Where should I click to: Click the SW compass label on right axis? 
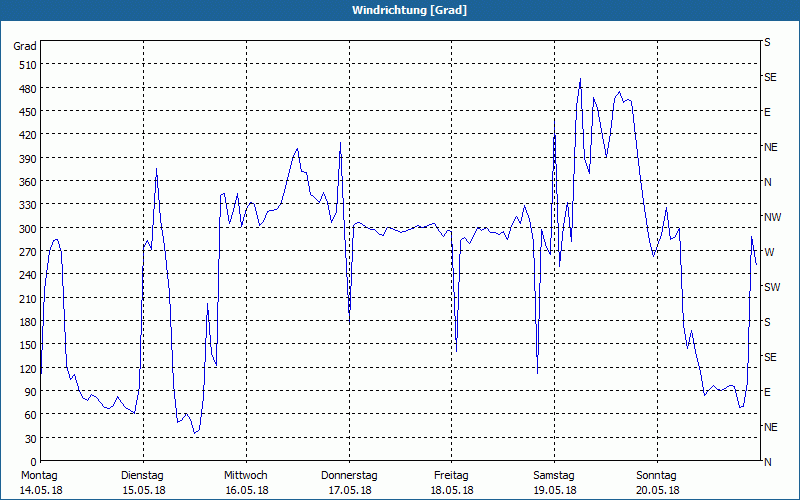[x=772, y=287]
